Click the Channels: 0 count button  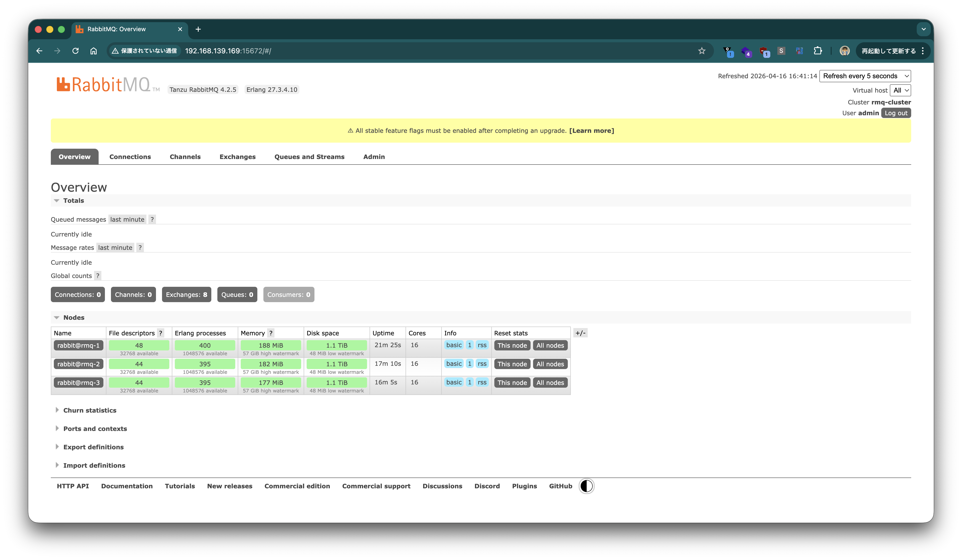click(133, 294)
